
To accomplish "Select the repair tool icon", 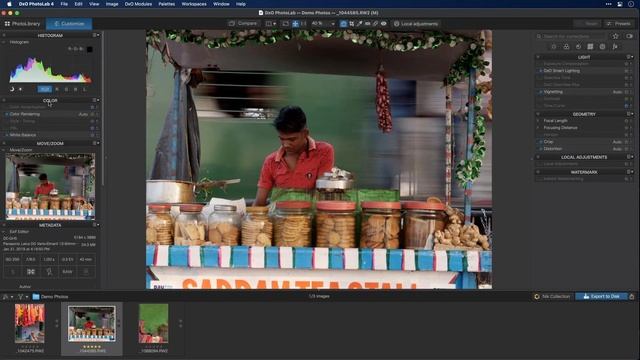I will click(x=376, y=24).
